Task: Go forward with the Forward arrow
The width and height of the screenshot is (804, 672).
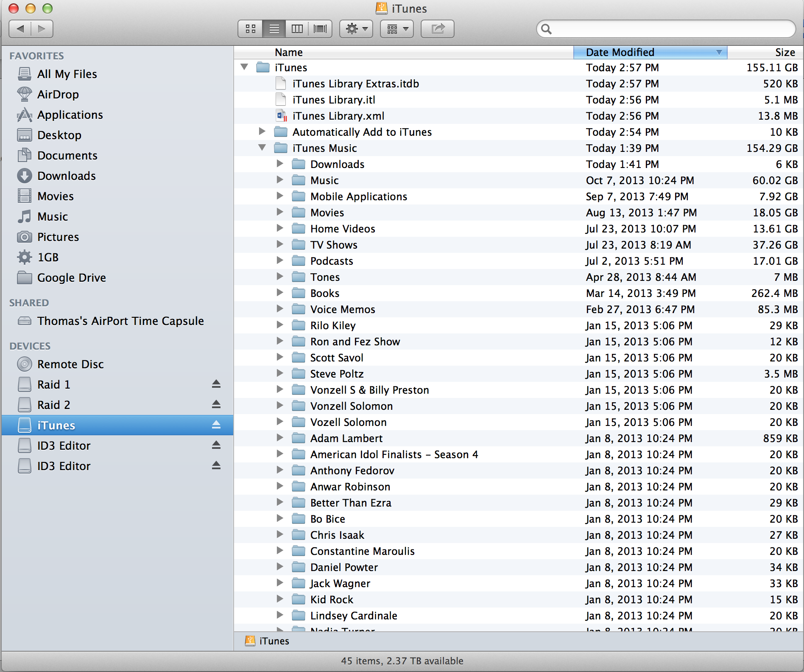Action: 42,29
